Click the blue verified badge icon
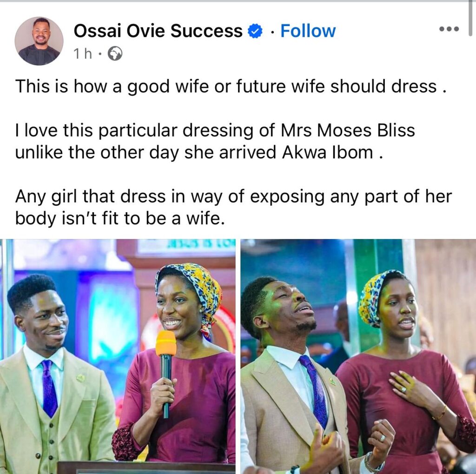Viewport: 476px width, 474px height. coord(255,31)
